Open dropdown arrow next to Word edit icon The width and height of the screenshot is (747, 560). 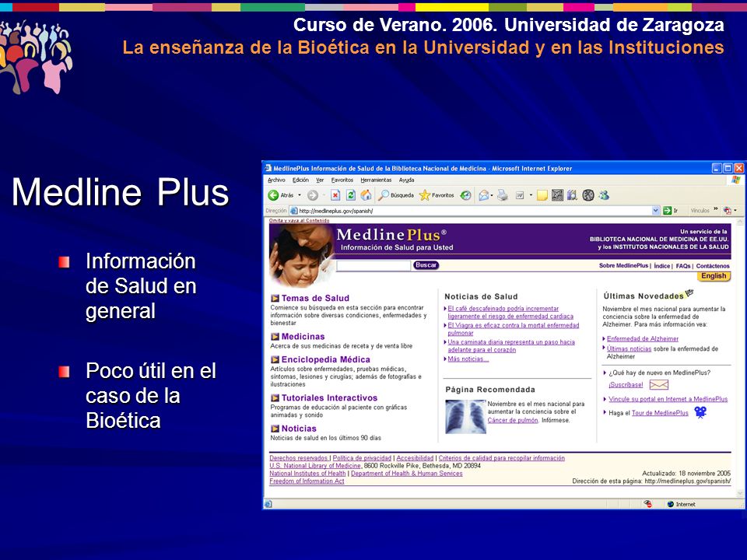531,195
